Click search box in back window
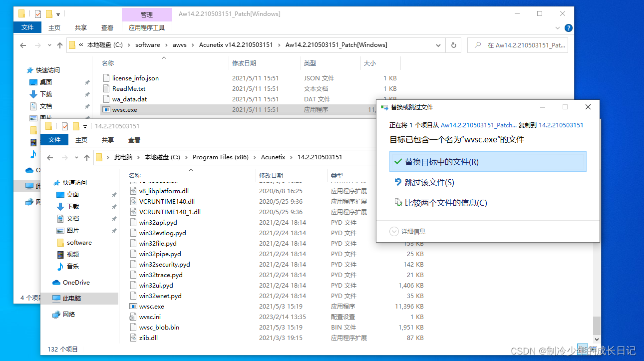The image size is (644, 361). [x=518, y=45]
